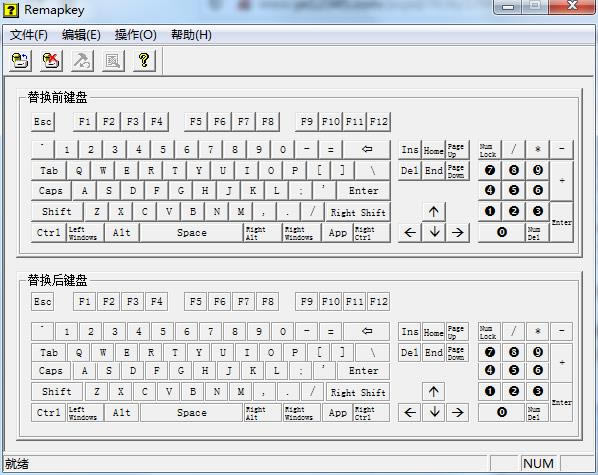
Task: Select numpad Enter key on the 替换前键盘 keyboard
Action: point(561,222)
